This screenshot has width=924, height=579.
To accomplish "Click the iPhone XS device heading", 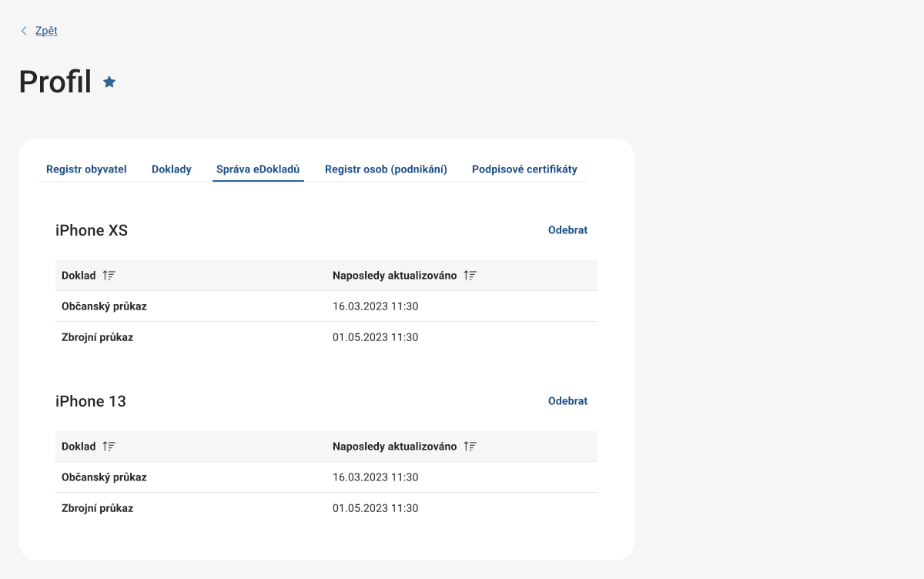I will pos(92,230).
